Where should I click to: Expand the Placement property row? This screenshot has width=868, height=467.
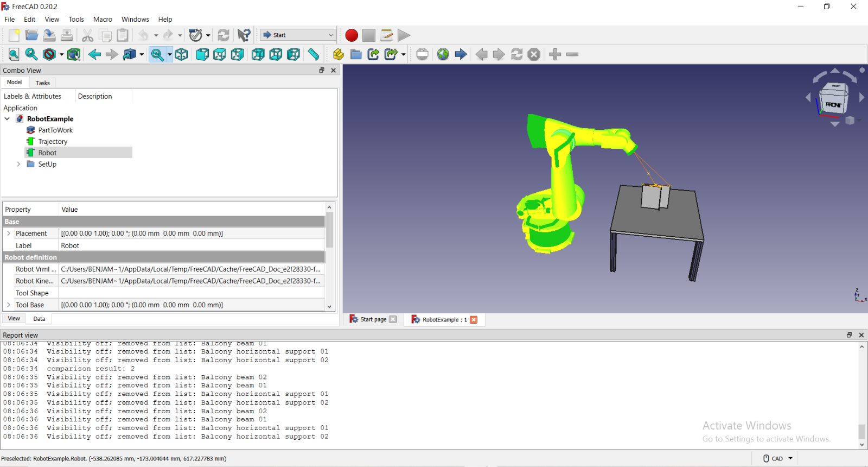coord(9,233)
